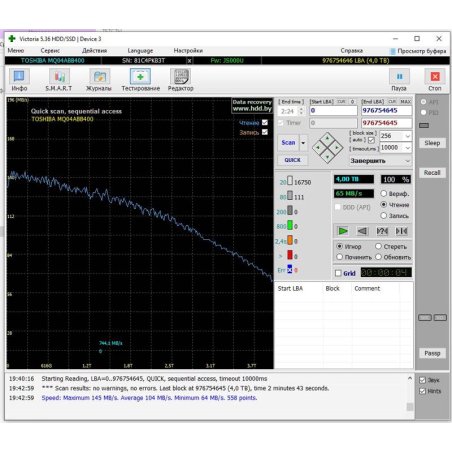The height and width of the screenshot is (452, 452).
Task: Click the Start LBA input field
Action: pyautogui.click(x=333, y=111)
